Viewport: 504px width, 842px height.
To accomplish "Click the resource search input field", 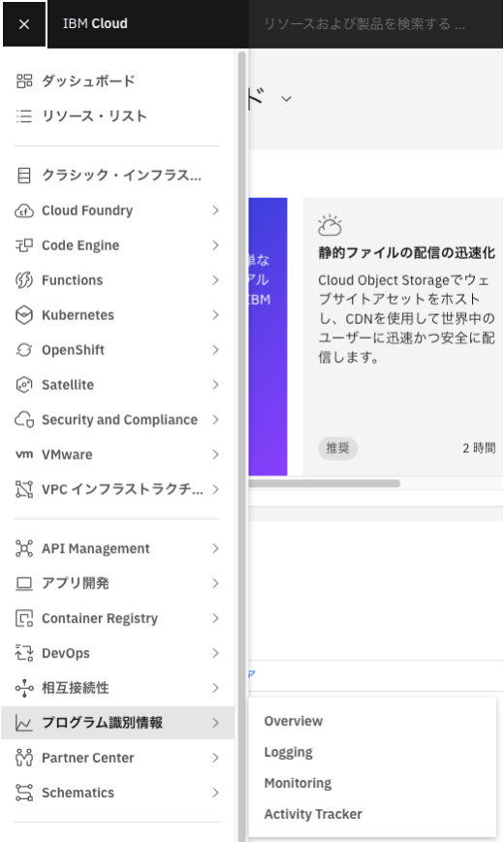I will pos(376,24).
